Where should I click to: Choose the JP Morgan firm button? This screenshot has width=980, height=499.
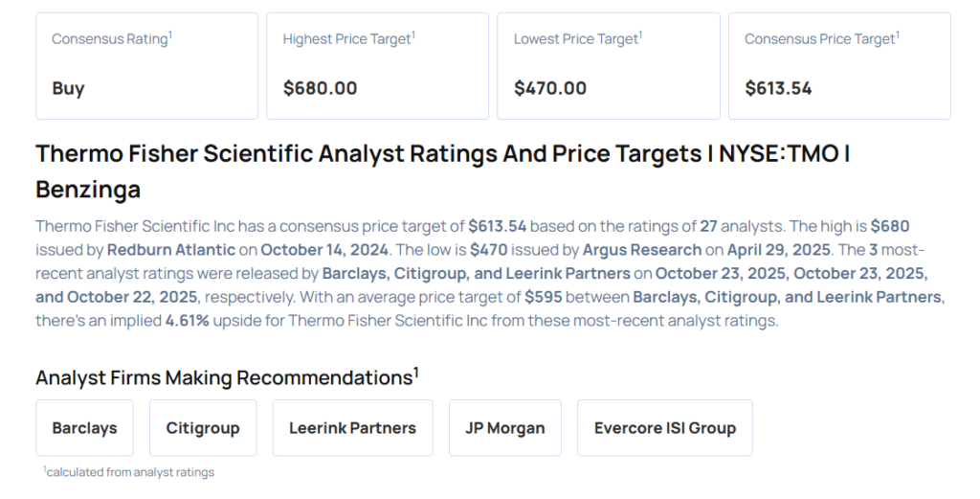(x=504, y=428)
